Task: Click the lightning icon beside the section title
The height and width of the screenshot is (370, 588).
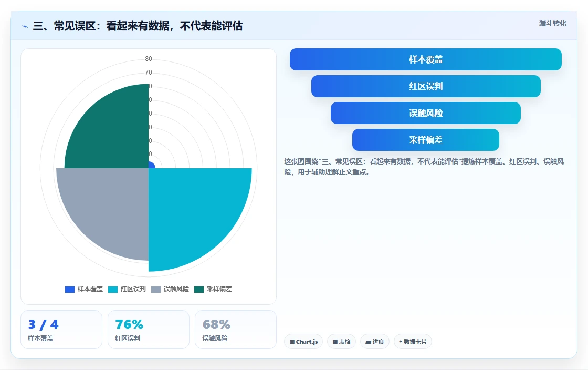Action: (x=25, y=26)
